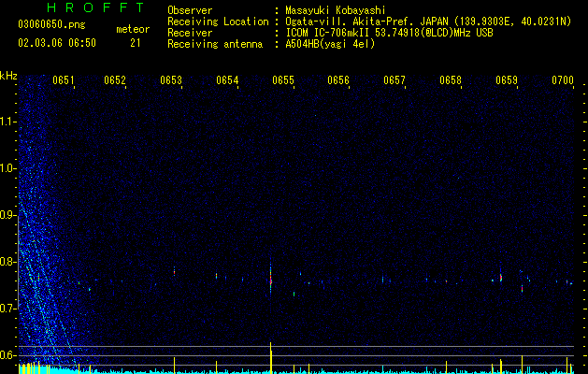Click the Ogata-vill. Akita-Pref. JAPAN coordinates text
The image size is (588, 374).
[428, 22]
